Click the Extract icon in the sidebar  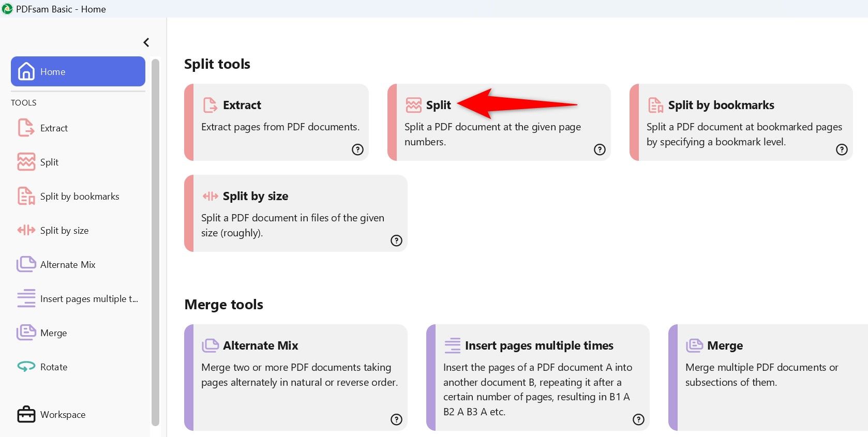[x=26, y=128]
